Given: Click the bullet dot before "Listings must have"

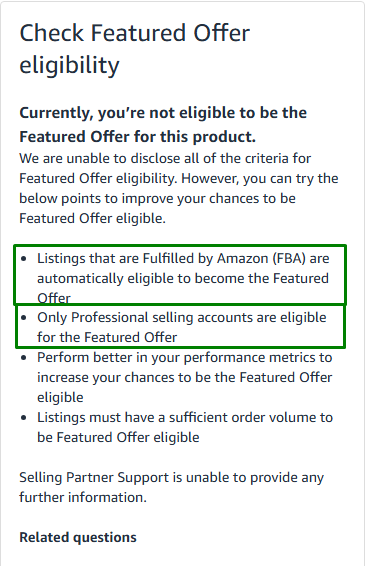Looking at the screenshot, I should (x=24, y=418).
